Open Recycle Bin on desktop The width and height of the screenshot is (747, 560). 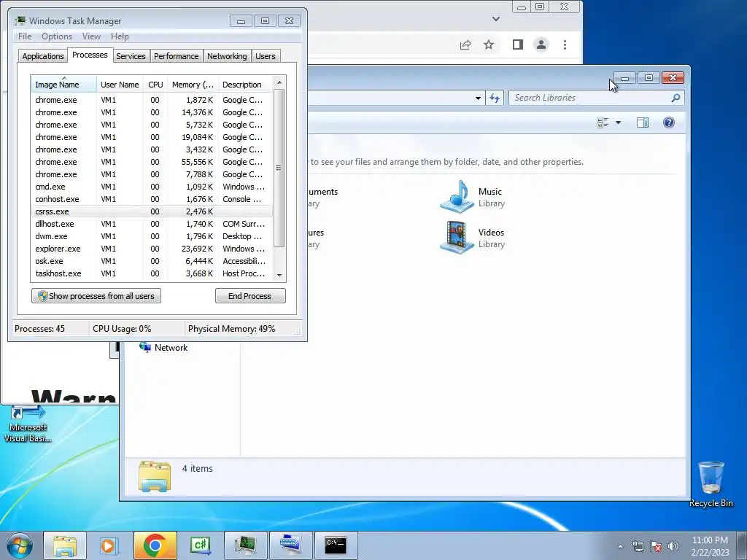711,484
